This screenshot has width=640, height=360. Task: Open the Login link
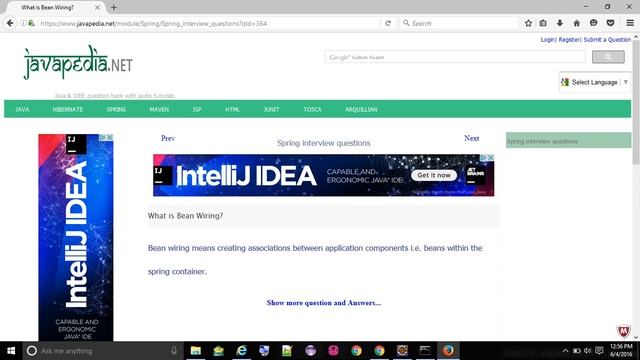coord(547,40)
